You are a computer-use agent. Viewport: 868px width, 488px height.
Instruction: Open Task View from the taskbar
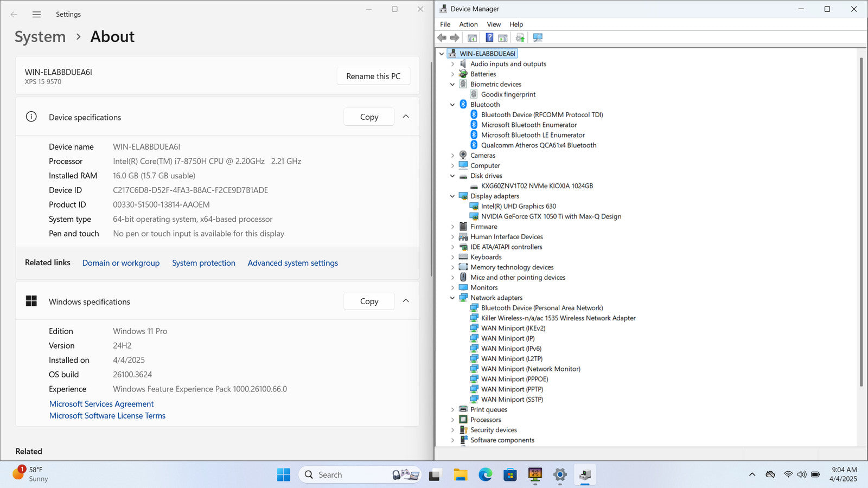pos(434,475)
